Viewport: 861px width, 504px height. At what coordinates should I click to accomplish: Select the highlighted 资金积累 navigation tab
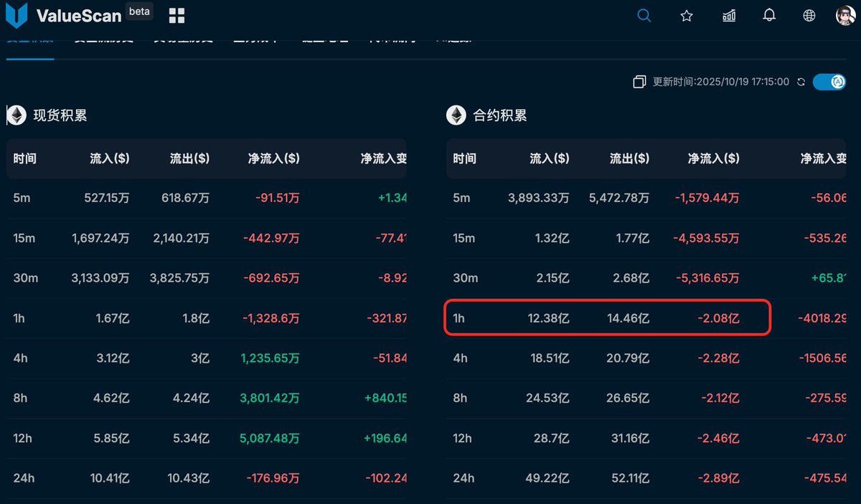pyautogui.click(x=30, y=39)
